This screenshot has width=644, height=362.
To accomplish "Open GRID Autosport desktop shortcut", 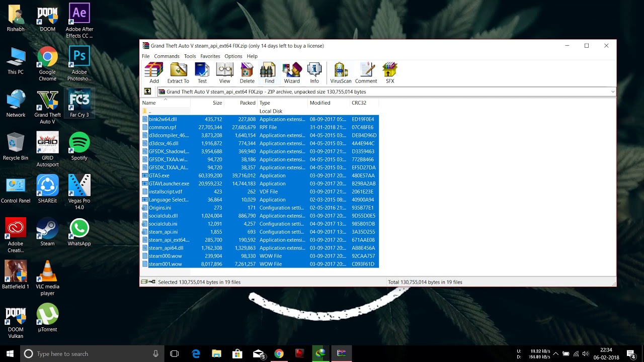I will tap(47, 150).
